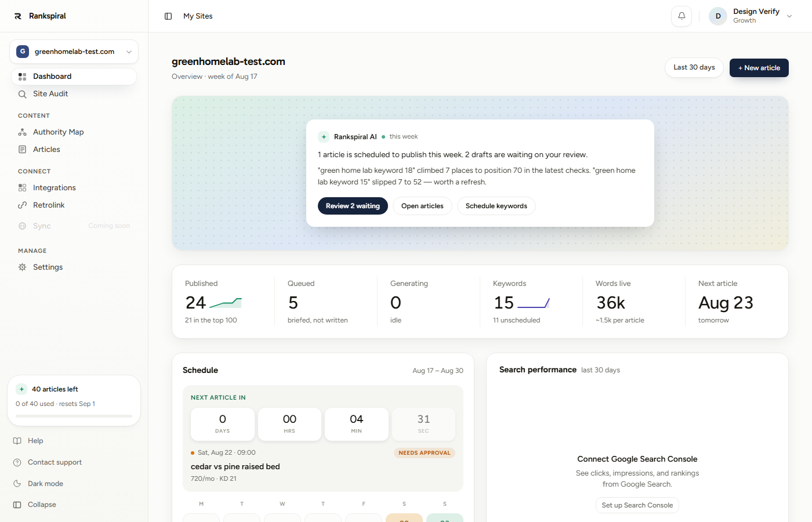Click the Settings gear icon
The width and height of the screenshot is (812, 522).
pyautogui.click(x=23, y=267)
